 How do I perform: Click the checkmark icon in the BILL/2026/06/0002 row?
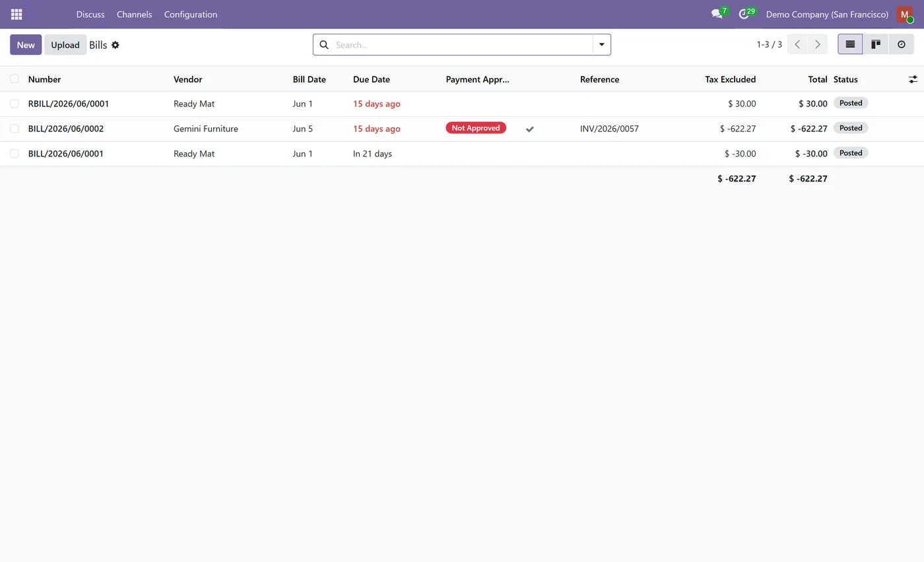529,129
